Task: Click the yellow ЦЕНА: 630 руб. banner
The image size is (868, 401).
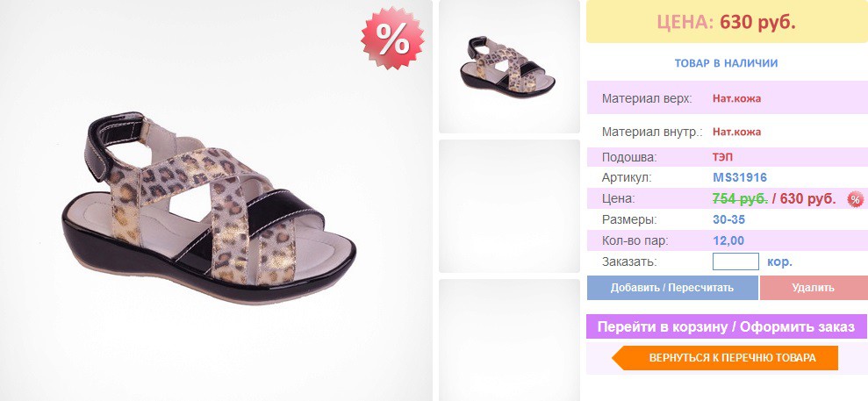Action: tap(727, 22)
